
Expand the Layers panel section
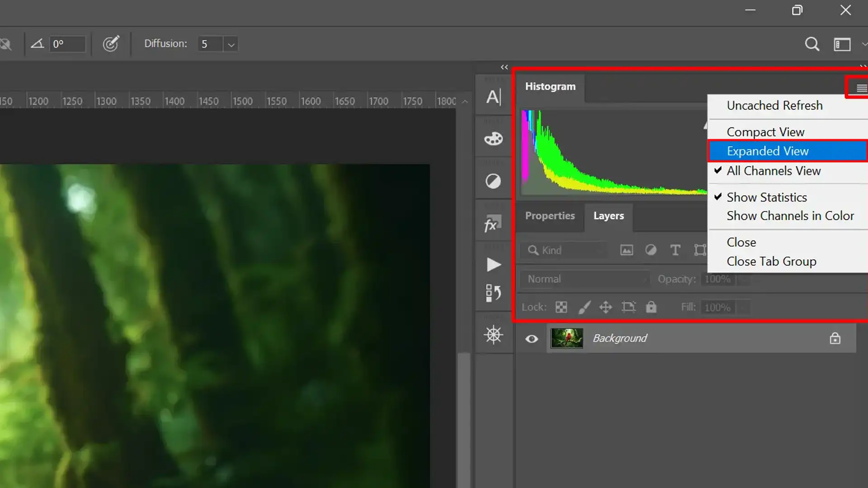pos(608,215)
